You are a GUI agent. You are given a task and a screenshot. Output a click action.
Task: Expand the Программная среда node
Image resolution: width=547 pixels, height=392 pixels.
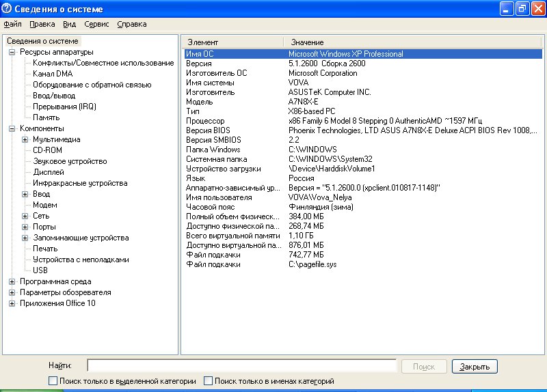coord(12,281)
